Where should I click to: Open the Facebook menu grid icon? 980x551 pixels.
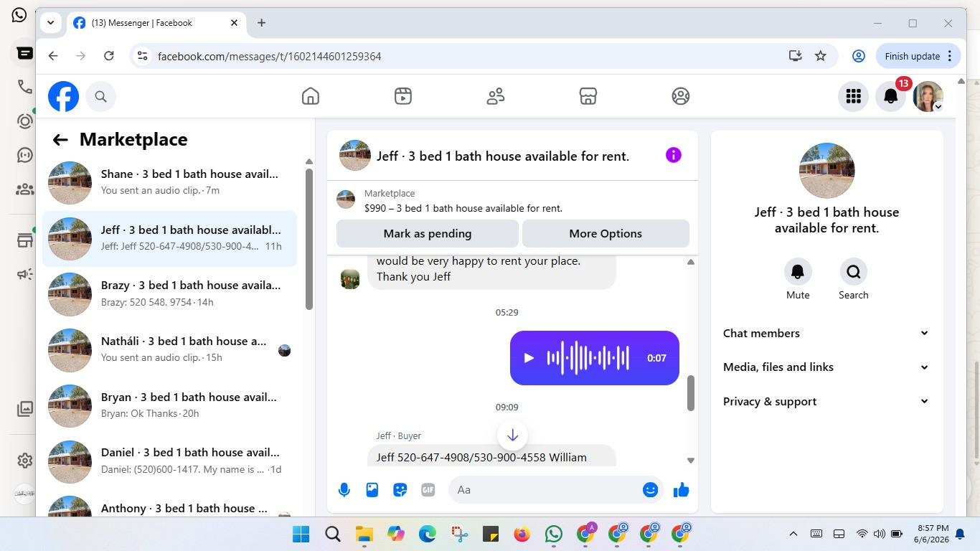[x=853, y=96]
